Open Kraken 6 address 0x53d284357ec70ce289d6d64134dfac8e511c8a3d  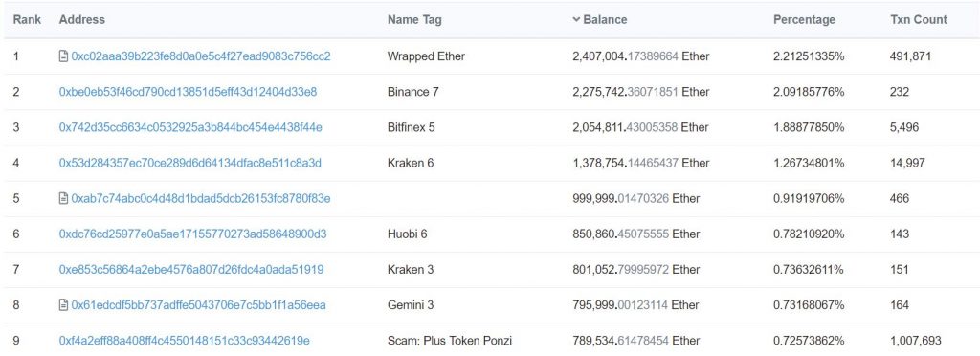tap(190, 163)
